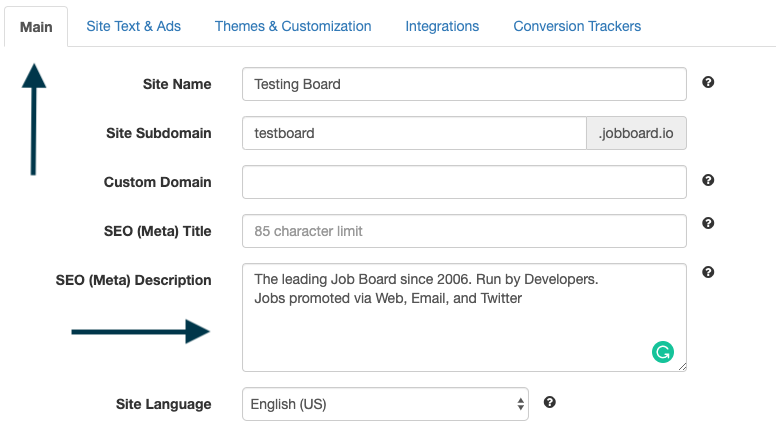Click the SEO (Meta) Title input
This screenshot has width=776, height=429.
point(464,231)
